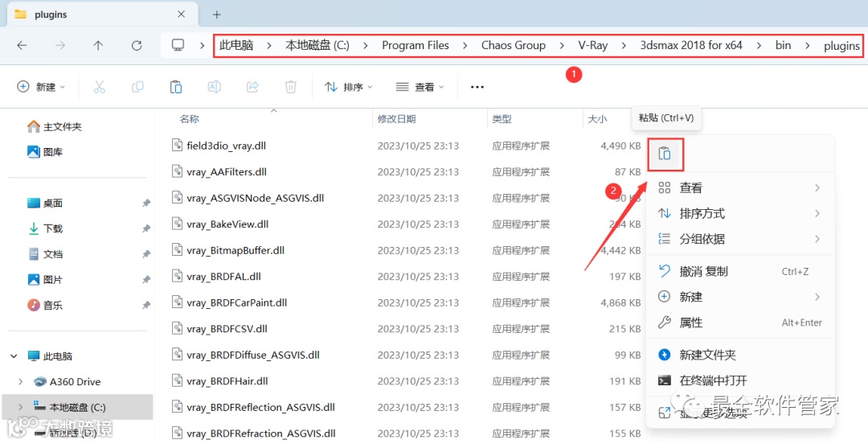Click the Rename icon in toolbar

coord(214,87)
